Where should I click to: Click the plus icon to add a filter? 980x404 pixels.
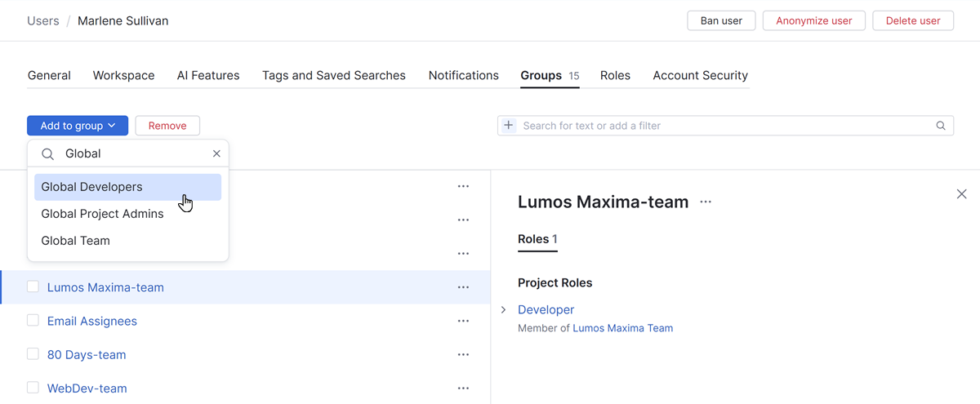click(508, 126)
